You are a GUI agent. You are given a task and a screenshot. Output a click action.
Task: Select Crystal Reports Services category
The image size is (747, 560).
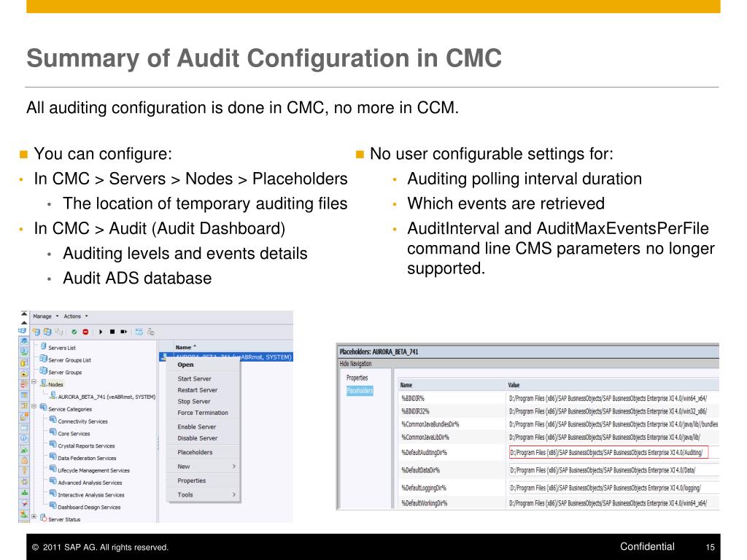(86, 446)
